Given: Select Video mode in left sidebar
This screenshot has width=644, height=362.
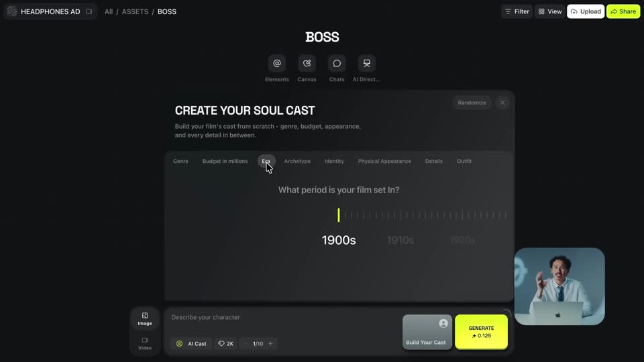Looking at the screenshot, I should pyautogui.click(x=145, y=343).
